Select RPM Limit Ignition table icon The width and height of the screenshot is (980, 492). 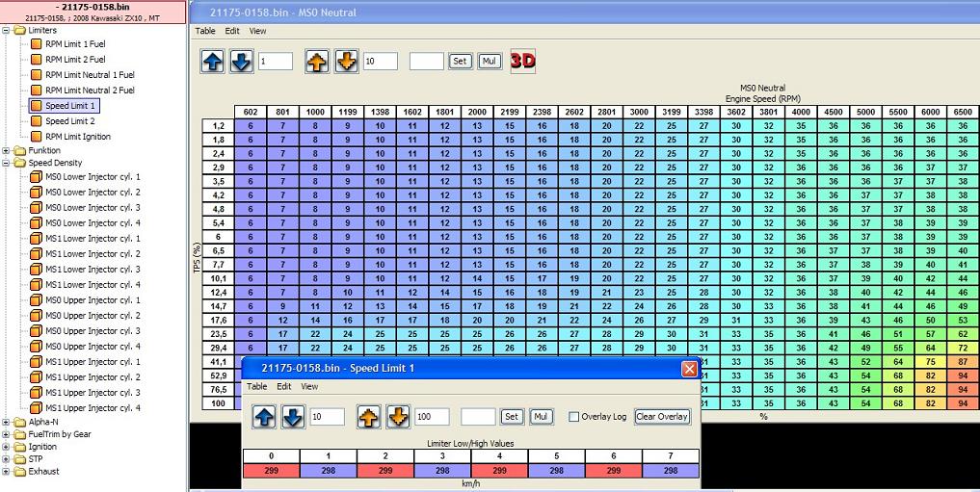tap(36, 137)
